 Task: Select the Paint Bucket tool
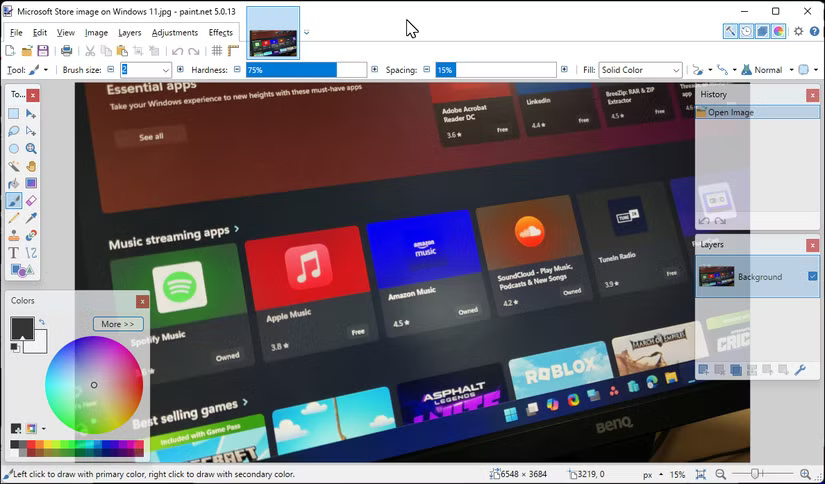coord(14,183)
